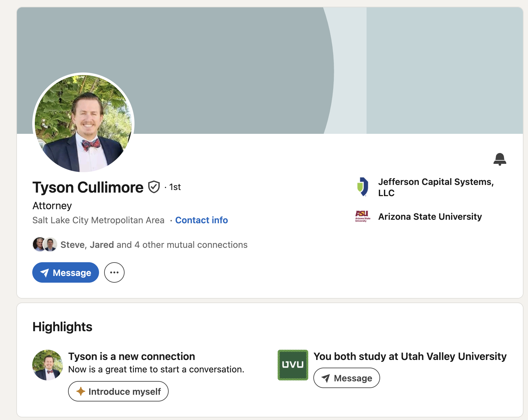Image resolution: width=528 pixels, height=420 pixels.
Task: Click the verification shield badge beside the name
Action: [154, 187]
